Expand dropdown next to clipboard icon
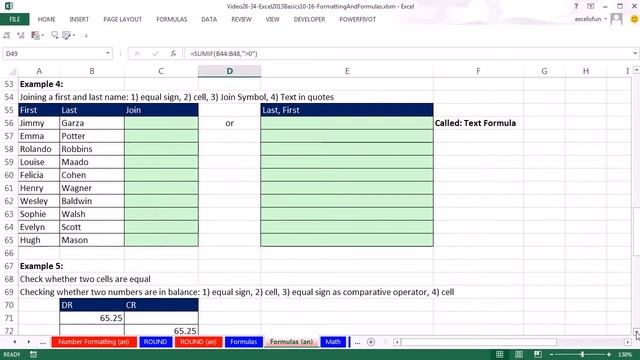 (42, 36)
